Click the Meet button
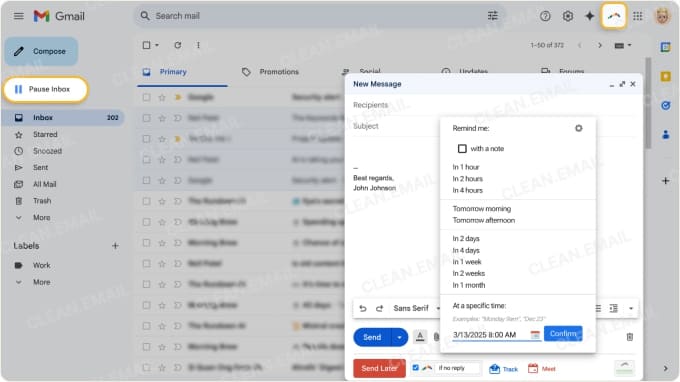Viewport: 680px width, 382px height. pos(542,369)
